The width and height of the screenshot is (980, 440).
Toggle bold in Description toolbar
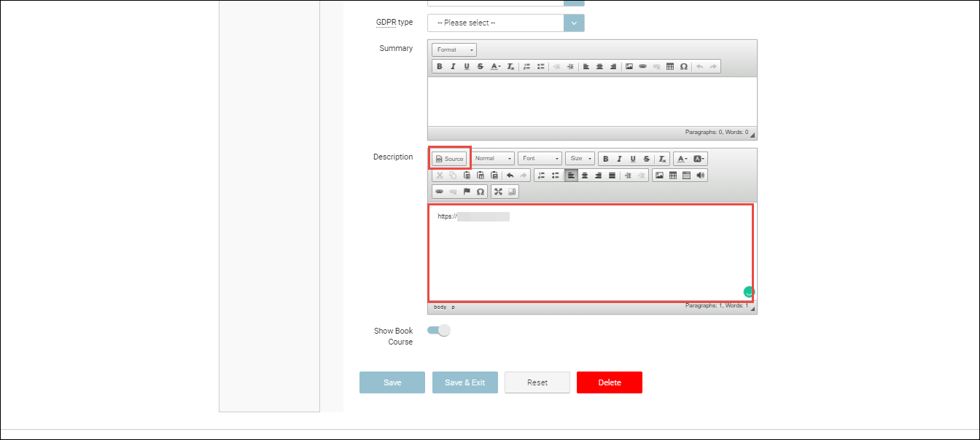click(x=605, y=159)
